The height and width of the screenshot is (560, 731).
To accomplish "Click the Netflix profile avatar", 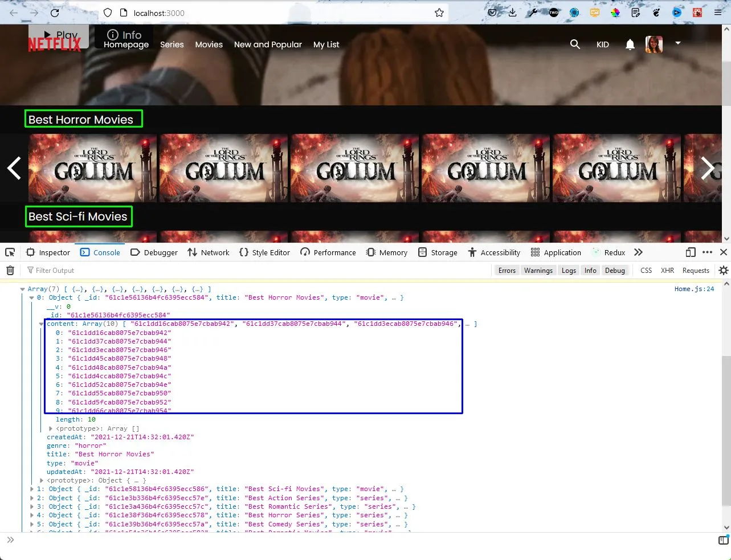I will [654, 44].
